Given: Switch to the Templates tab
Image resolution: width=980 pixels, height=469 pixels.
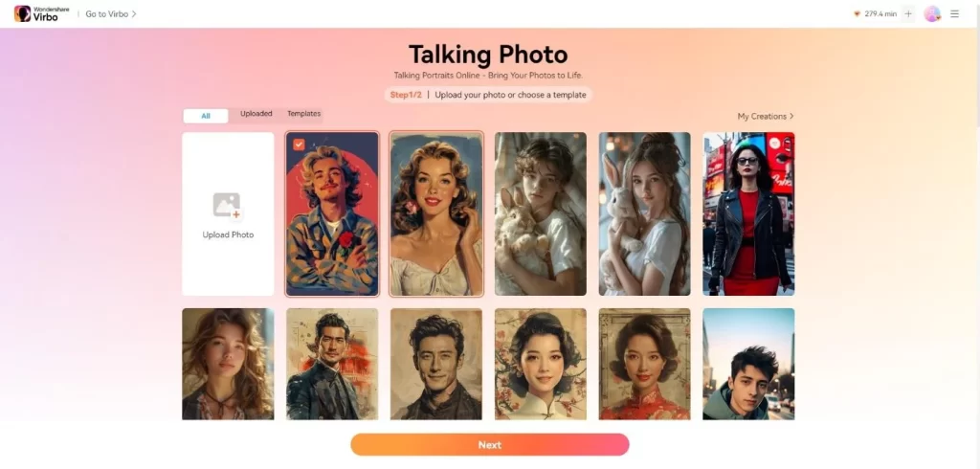Looking at the screenshot, I should (303, 114).
